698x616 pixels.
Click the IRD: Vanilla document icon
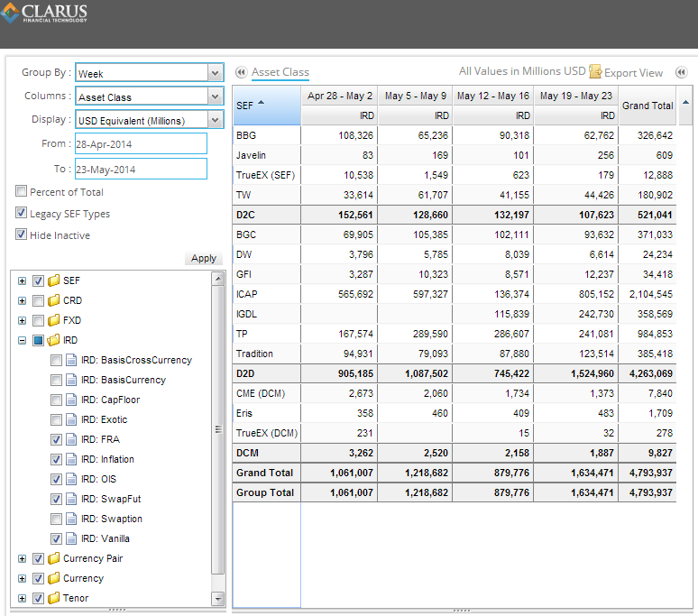coord(71,538)
